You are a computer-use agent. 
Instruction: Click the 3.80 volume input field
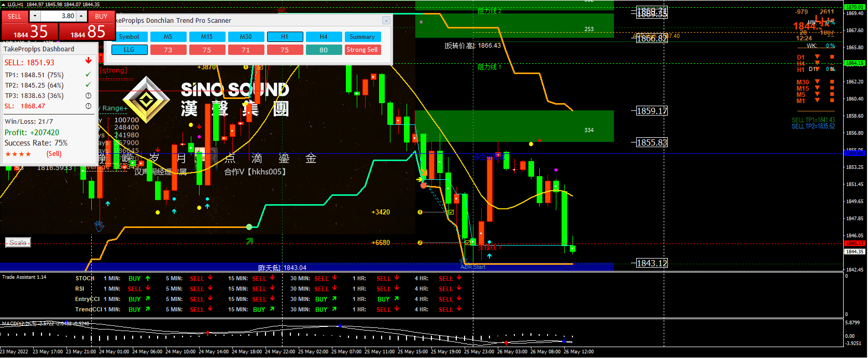point(58,16)
